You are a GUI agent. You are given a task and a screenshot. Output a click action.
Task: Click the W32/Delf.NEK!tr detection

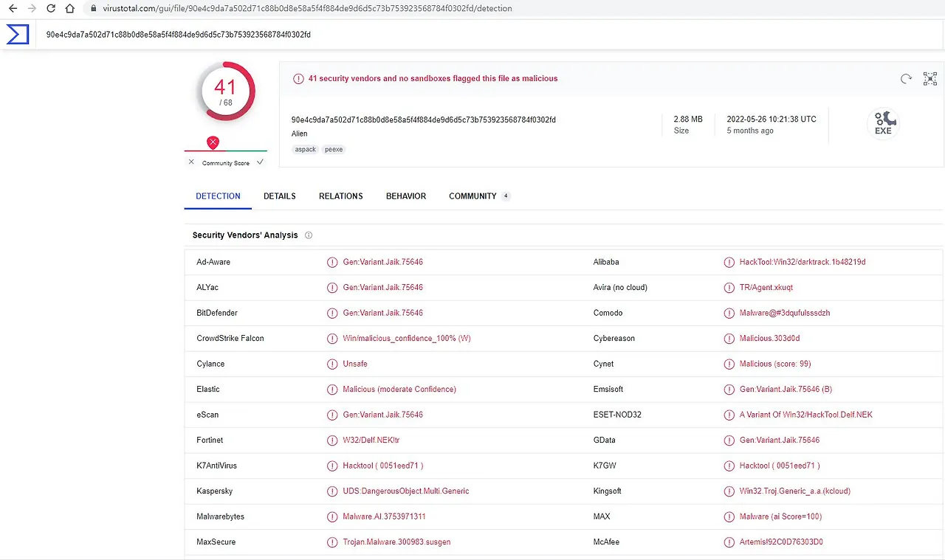(371, 440)
